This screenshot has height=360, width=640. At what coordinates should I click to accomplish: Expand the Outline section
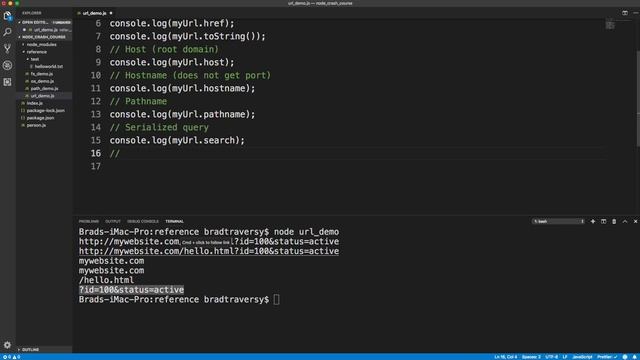pyautogui.click(x=44, y=349)
